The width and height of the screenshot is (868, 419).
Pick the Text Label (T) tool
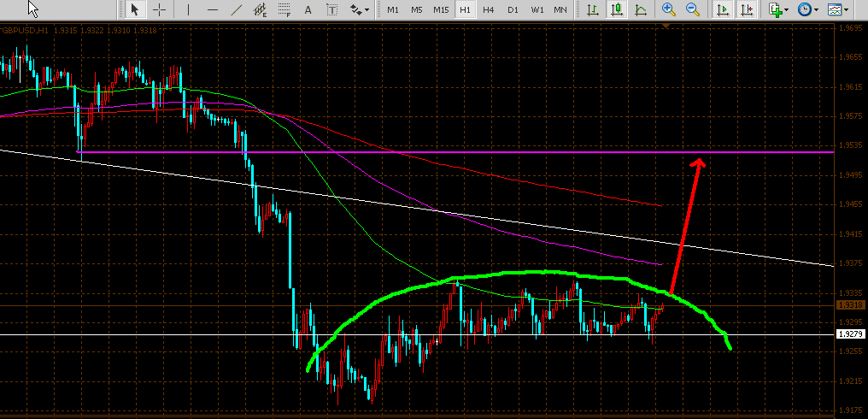point(331,9)
